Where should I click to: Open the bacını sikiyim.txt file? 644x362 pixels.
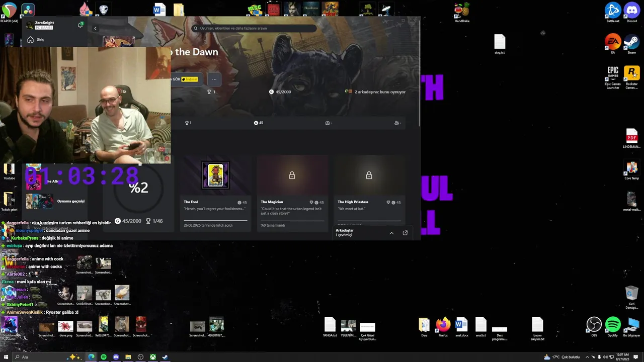(x=537, y=329)
